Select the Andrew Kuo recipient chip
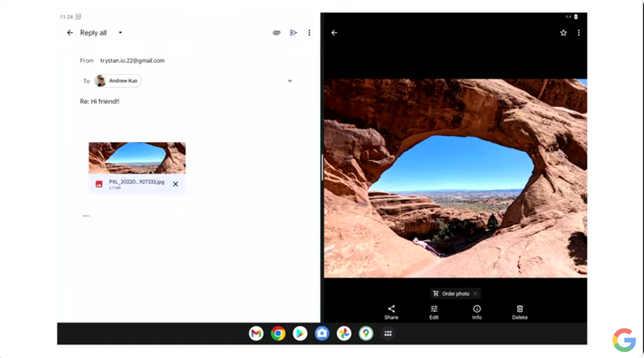 (x=118, y=81)
